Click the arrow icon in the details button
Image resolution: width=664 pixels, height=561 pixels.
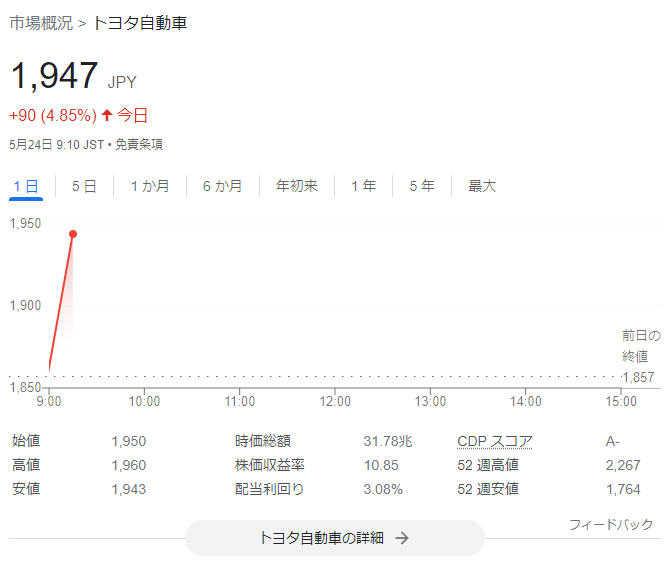pyautogui.click(x=401, y=538)
